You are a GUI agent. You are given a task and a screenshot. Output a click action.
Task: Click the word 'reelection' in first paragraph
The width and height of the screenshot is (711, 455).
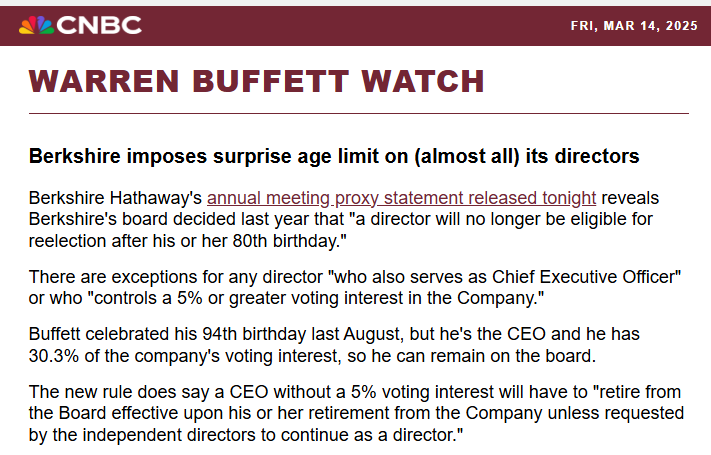68,241
